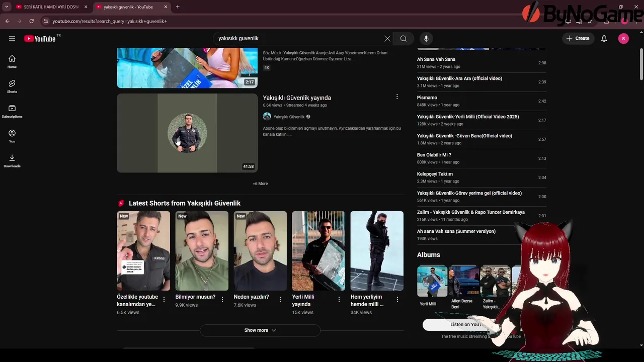Open Shorts from the sidebar
644x362 pixels.
pyautogui.click(x=12, y=86)
